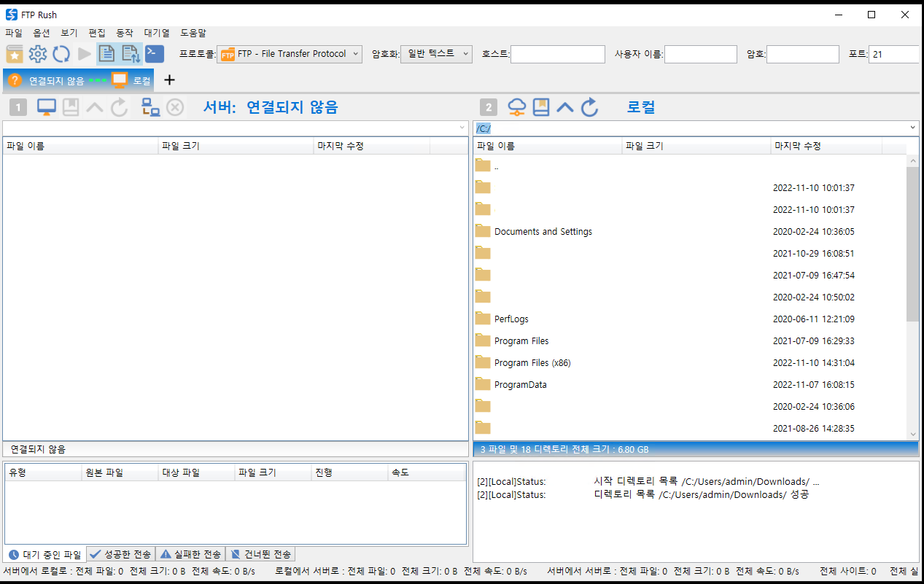Image resolution: width=924 pixels, height=584 pixels.
Task: Open the 옵션 menu
Action: tap(42, 33)
